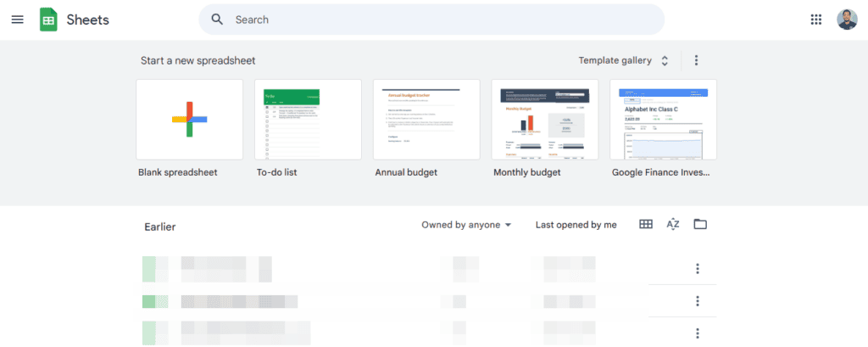Viewport: 868px width, 347px height.
Task: Open more actions for first file row
Action: (x=698, y=269)
